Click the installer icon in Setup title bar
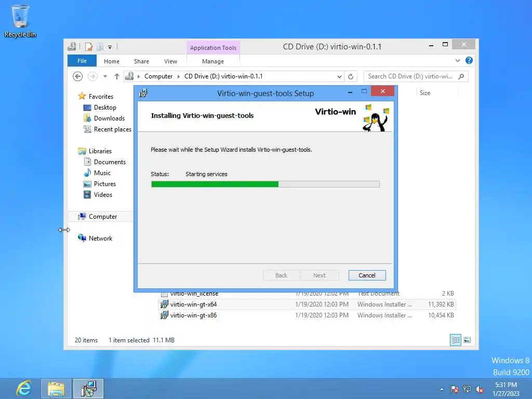Image resolution: width=532 pixels, height=399 pixels. click(143, 93)
